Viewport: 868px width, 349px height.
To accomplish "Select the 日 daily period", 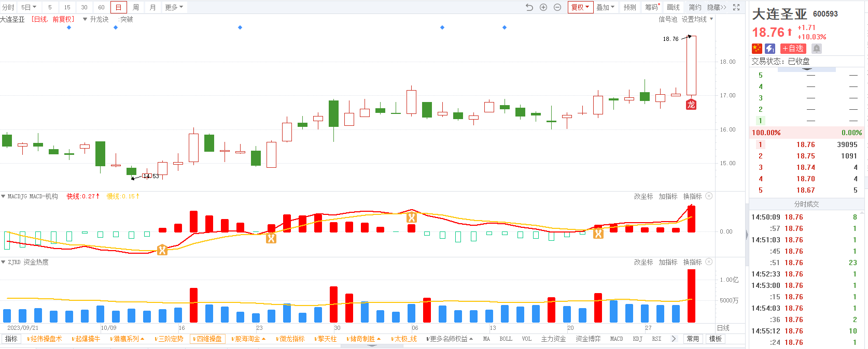I will point(118,7).
